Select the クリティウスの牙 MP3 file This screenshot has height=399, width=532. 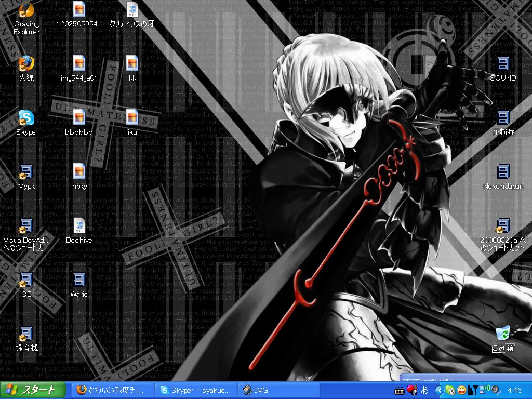[132, 10]
